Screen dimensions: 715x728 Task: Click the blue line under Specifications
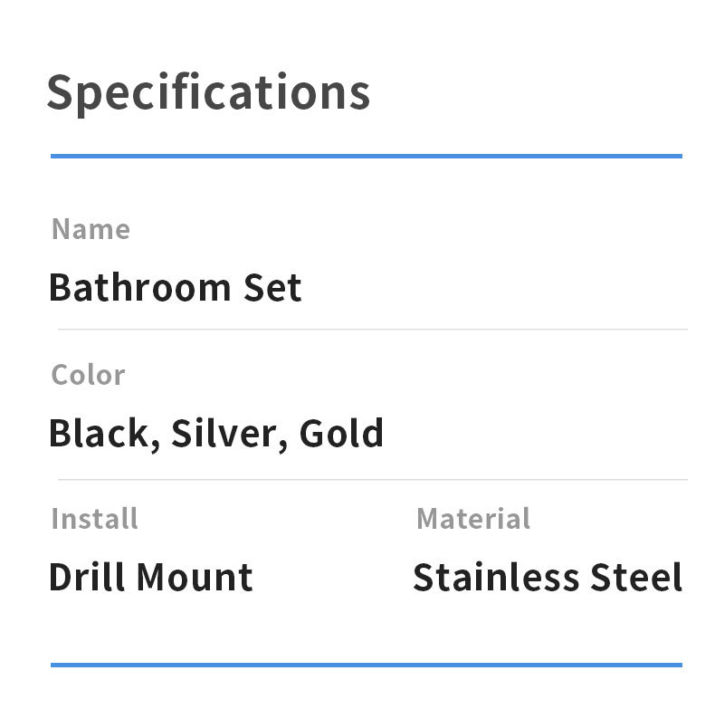[366, 156]
